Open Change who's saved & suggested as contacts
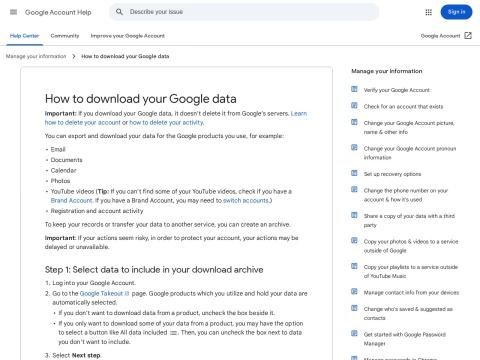Image resolution: width=480 pixels, height=360 pixels. tap(408, 314)
